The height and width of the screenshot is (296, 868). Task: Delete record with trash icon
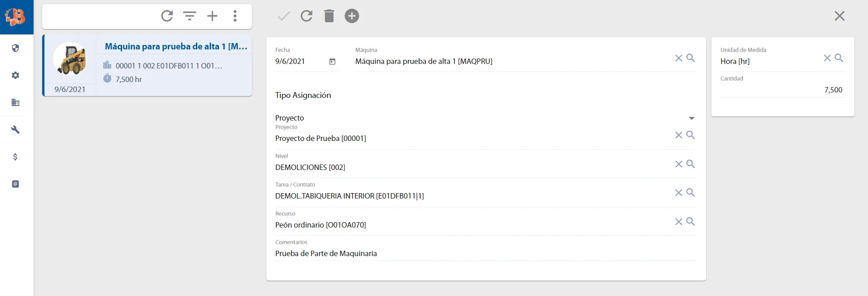(x=329, y=16)
